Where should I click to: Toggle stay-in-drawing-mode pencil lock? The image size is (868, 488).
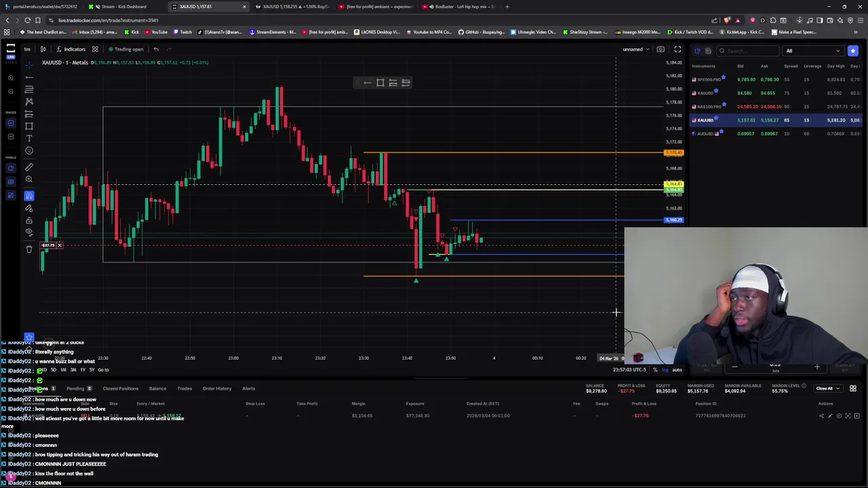[29, 208]
